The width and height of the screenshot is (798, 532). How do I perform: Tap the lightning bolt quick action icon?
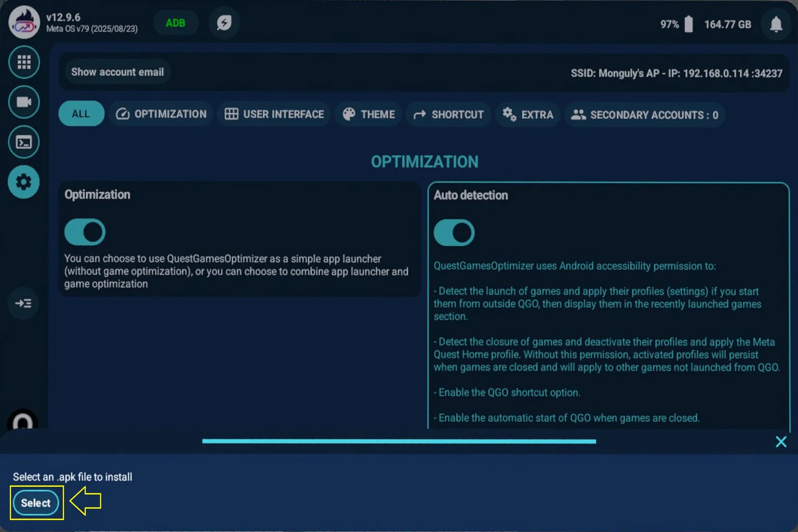click(x=224, y=23)
